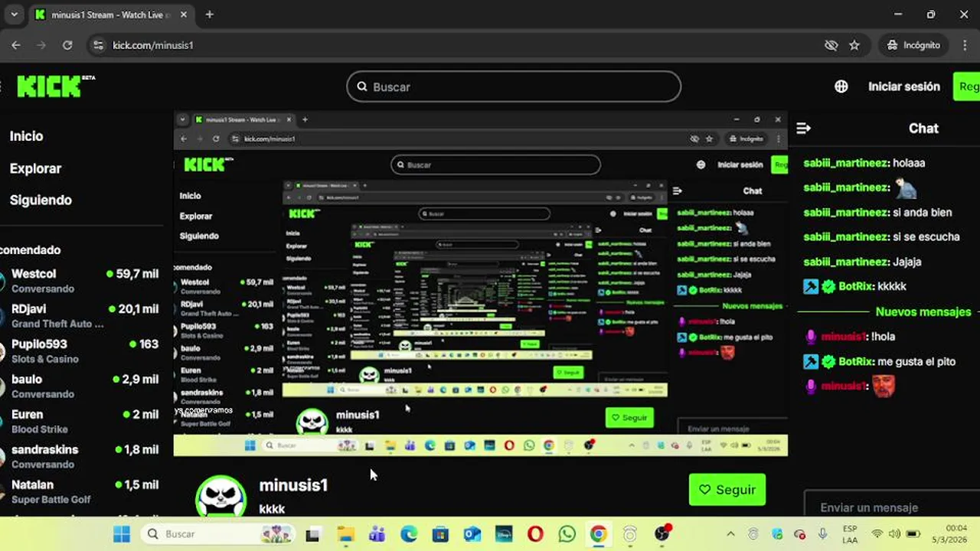980x551 pixels.
Task: Click the Super Battle Golf category text
Action: 51,500
